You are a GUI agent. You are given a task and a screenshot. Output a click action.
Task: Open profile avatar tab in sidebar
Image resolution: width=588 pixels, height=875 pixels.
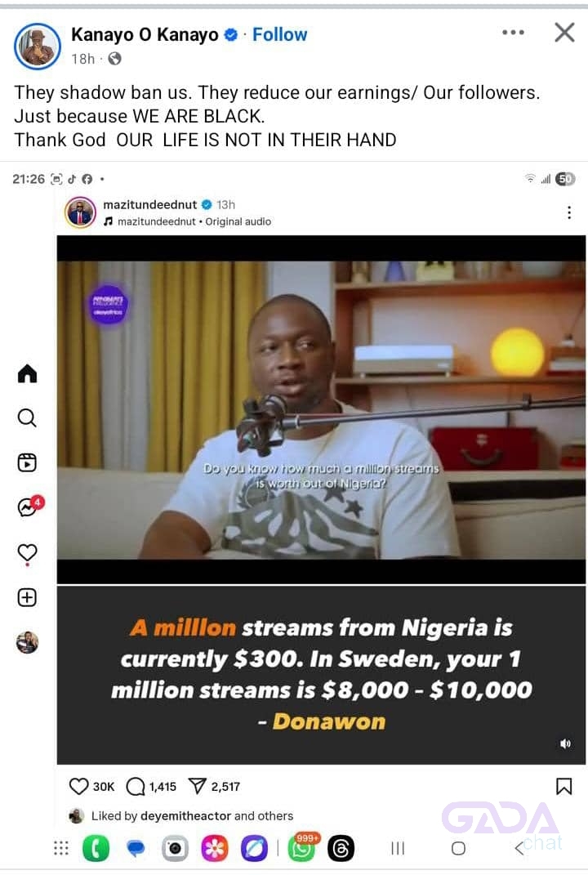coord(27,642)
